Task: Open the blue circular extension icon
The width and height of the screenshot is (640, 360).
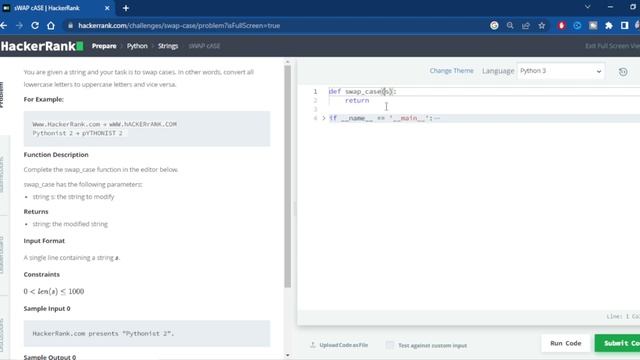Action: click(577, 25)
